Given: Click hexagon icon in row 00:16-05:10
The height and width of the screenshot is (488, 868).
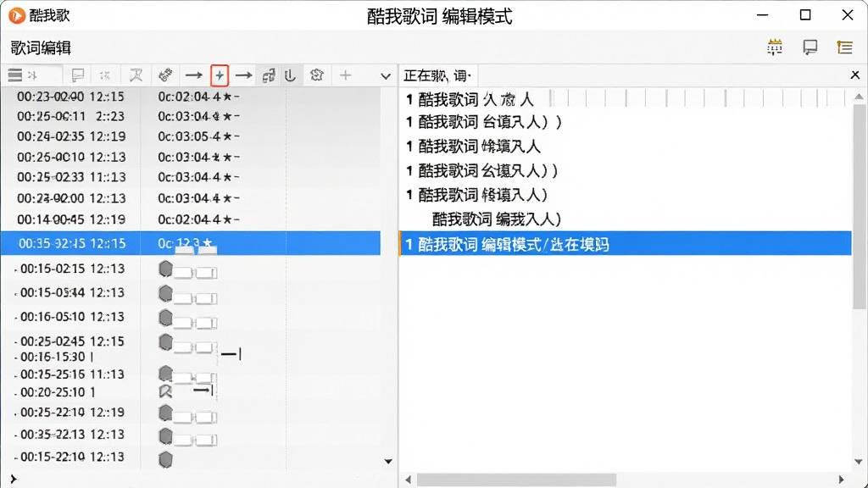Looking at the screenshot, I should tap(165, 318).
